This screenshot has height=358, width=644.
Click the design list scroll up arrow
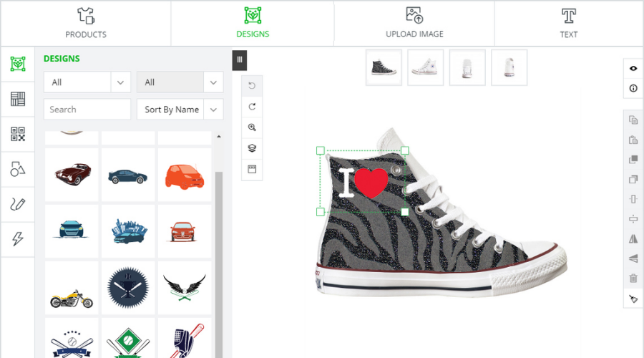tap(219, 137)
